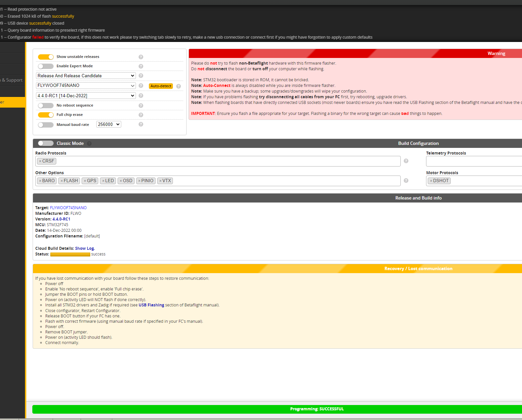Switch on Classic Mode toggle
522x420 pixels.
point(46,143)
